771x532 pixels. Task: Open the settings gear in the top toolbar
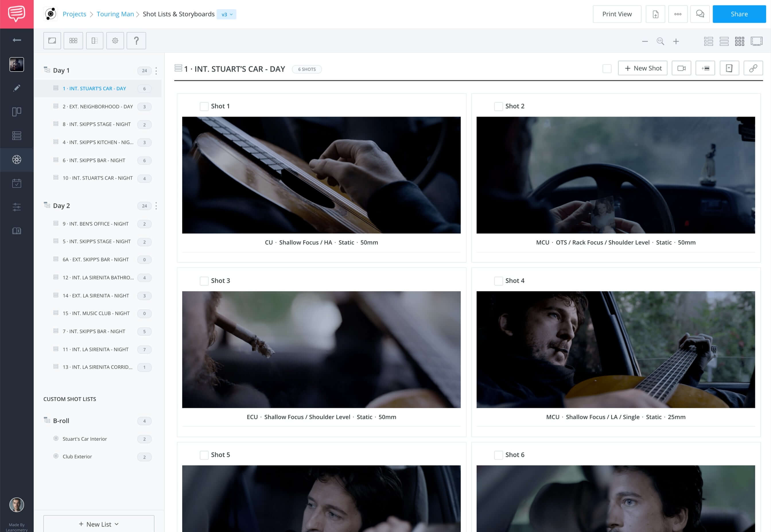115,40
